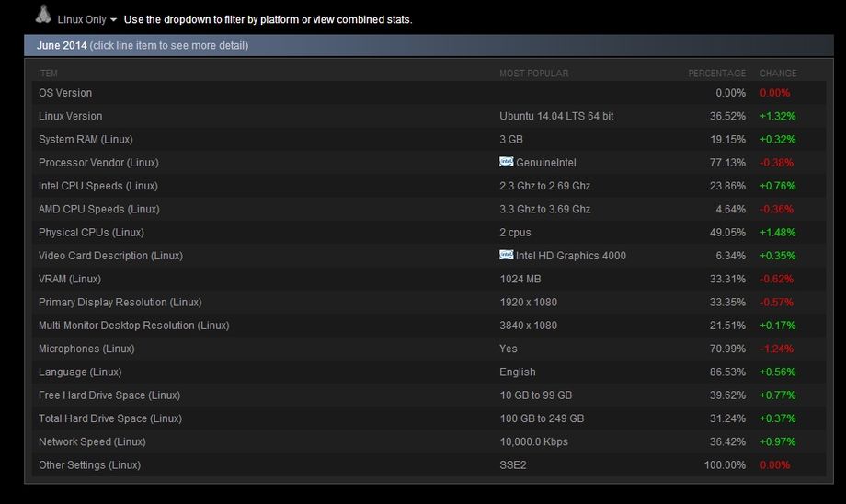Click the ITEM column header
846x504 pixels.
point(48,74)
